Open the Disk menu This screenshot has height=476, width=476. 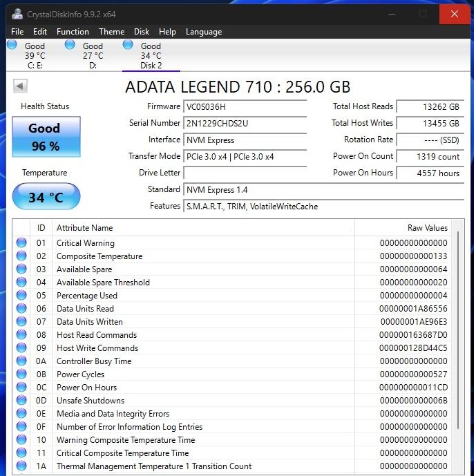tap(142, 32)
